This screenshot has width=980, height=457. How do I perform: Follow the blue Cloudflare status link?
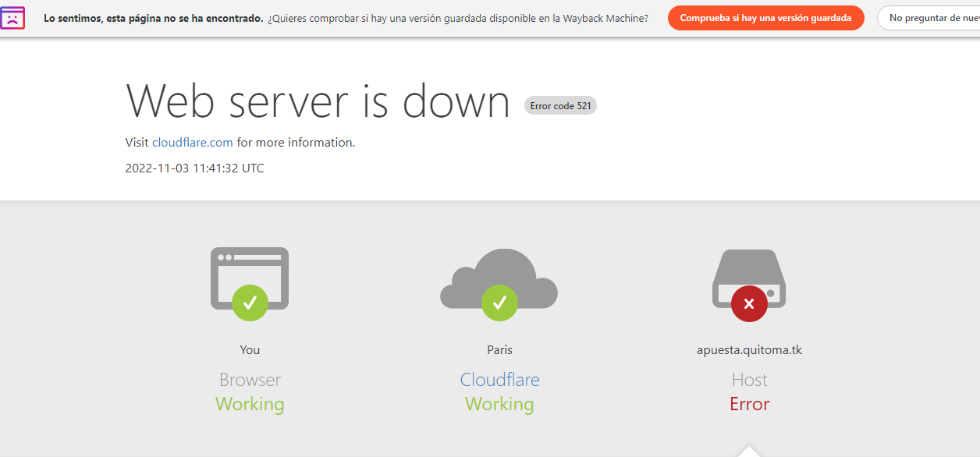click(499, 380)
